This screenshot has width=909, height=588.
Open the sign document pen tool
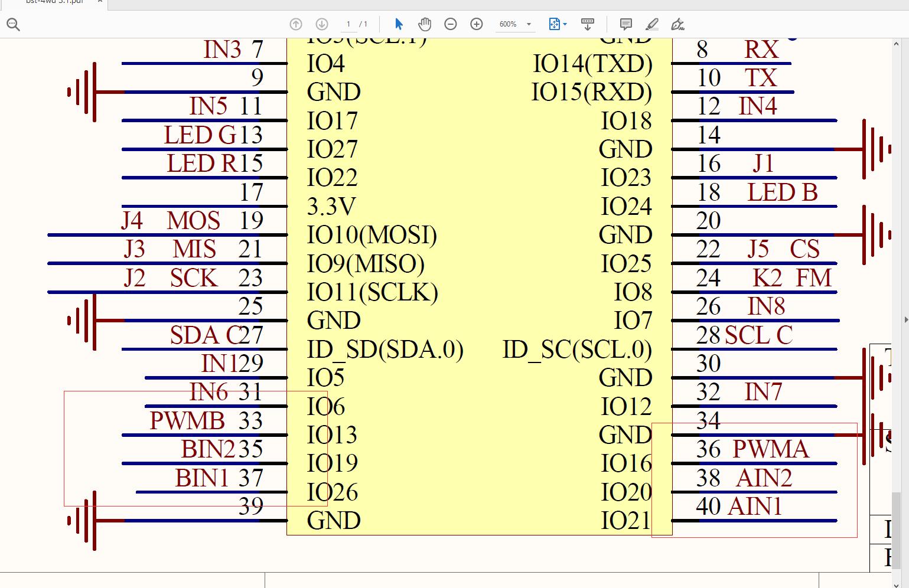pyautogui.click(x=678, y=24)
